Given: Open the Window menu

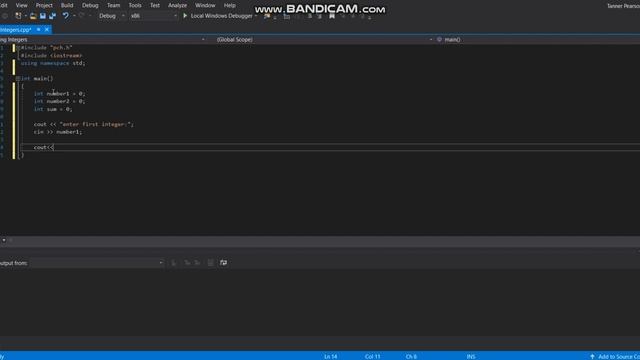Looking at the screenshot, I should click(205, 5).
